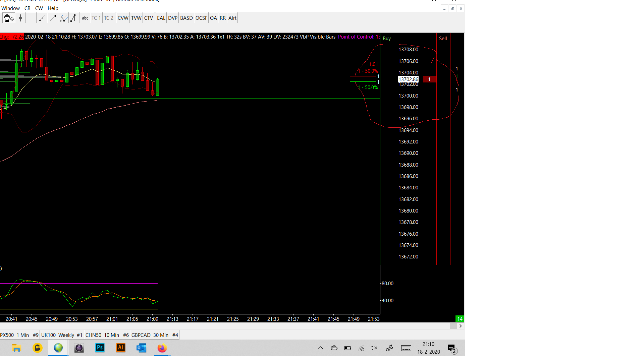Switch to UK100 Weekly chart tab
The width and height of the screenshot is (644, 362).
tap(62, 335)
